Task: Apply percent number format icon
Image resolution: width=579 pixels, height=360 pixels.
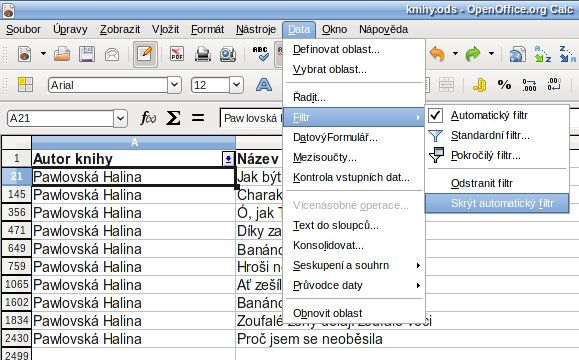Action: (504, 85)
